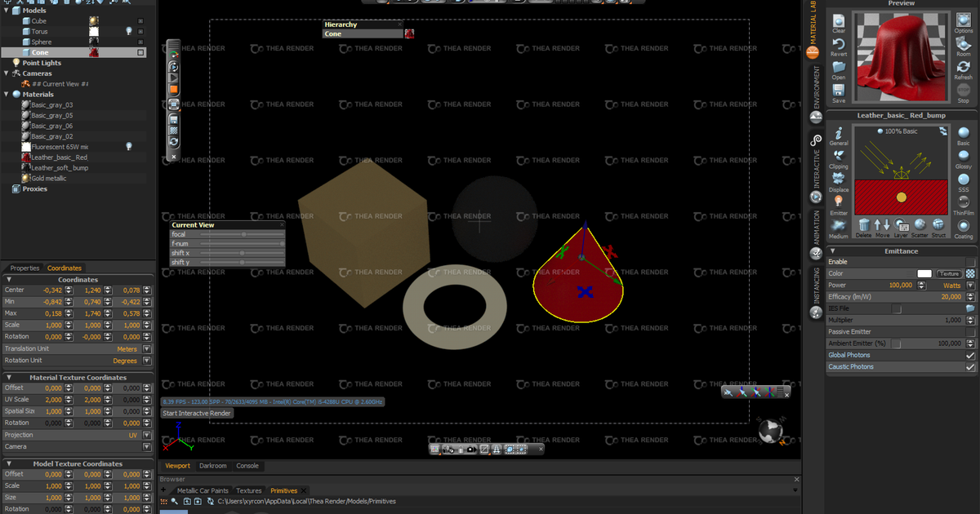Click the play button in floating render toolbar
The width and height of the screenshot is (980, 514).
click(x=174, y=78)
